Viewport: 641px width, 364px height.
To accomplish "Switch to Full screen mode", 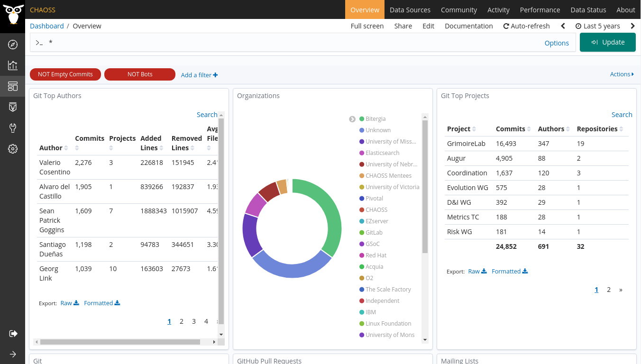I will (367, 26).
